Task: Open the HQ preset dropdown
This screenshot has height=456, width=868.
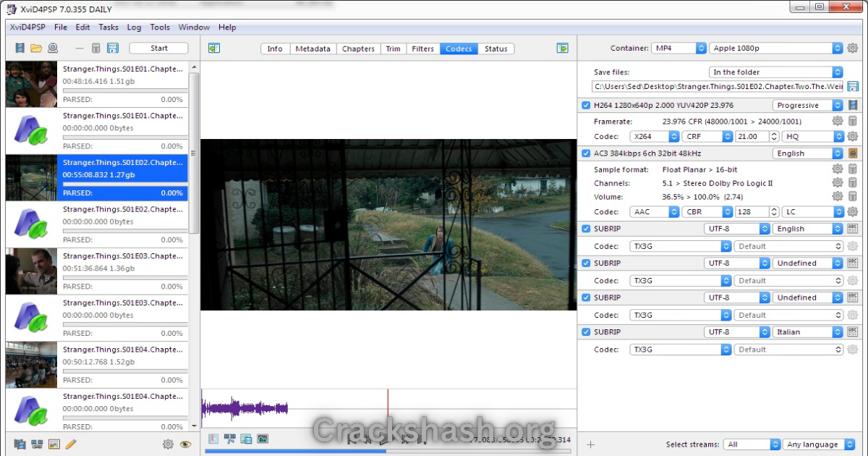Action: pyautogui.click(x=812, y=136)
